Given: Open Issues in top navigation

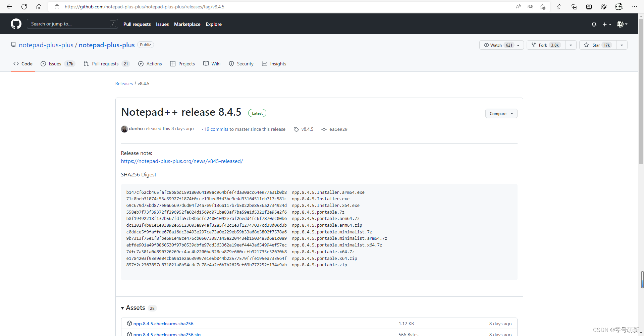Looking at the screenshot, I should (162, 24).
